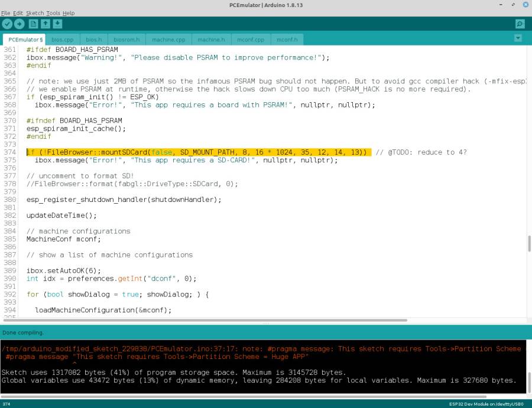Open the Edit menu
The image size is (532, 408).
click(18, 13)
